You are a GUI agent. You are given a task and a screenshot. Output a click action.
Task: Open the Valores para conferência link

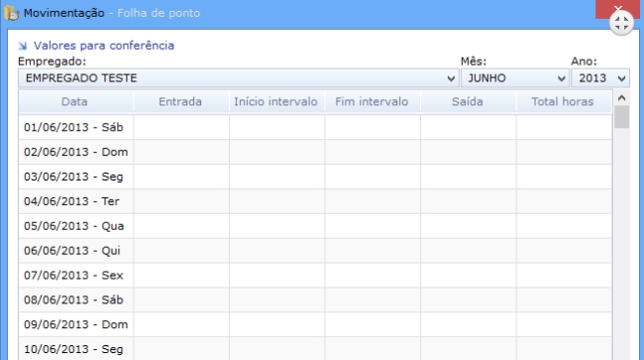tap(103, 46)
